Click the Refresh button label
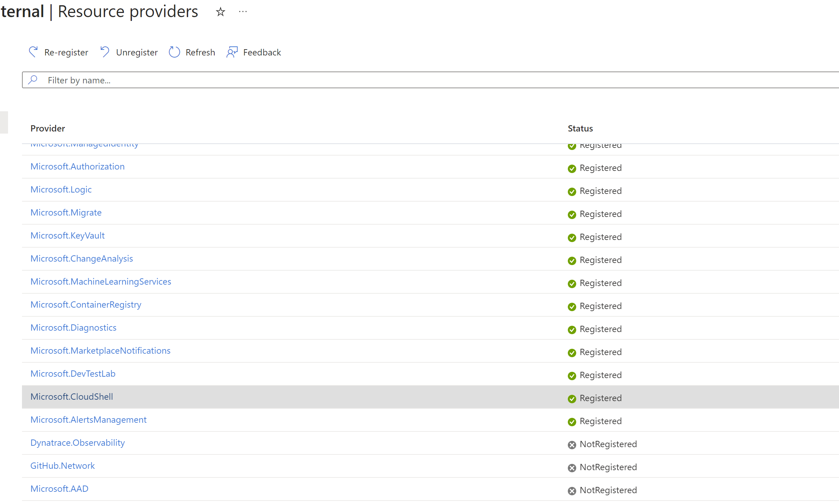The width and height of the screenshot is (839, 504). point(200,52)
